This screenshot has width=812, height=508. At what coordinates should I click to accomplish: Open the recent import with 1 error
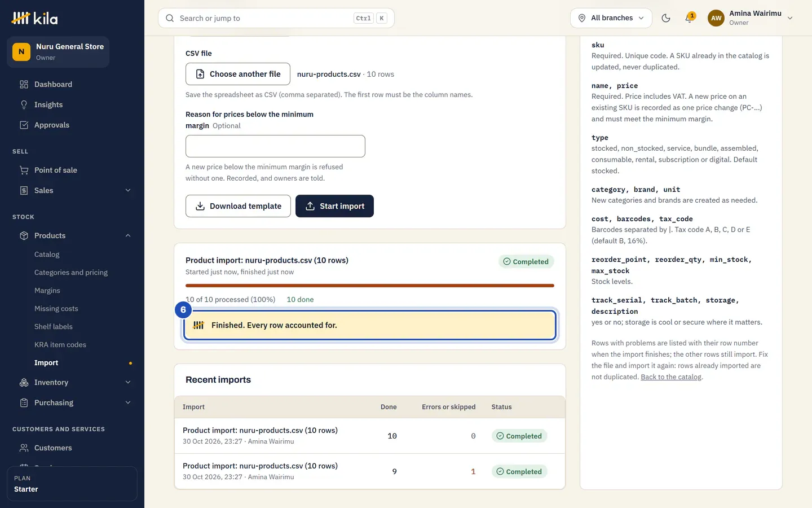pos(370,471)
